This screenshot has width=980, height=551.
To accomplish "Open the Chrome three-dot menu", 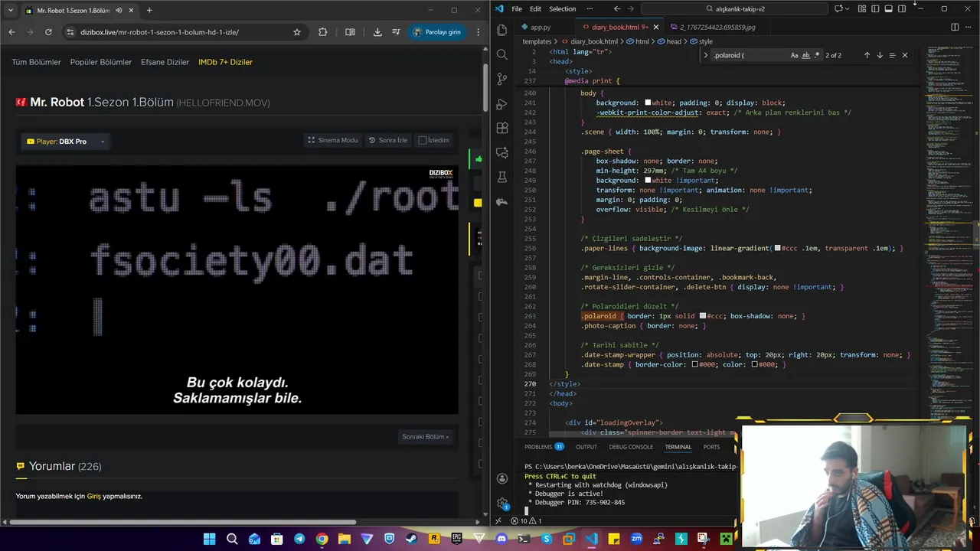I will tap(479, 32).
